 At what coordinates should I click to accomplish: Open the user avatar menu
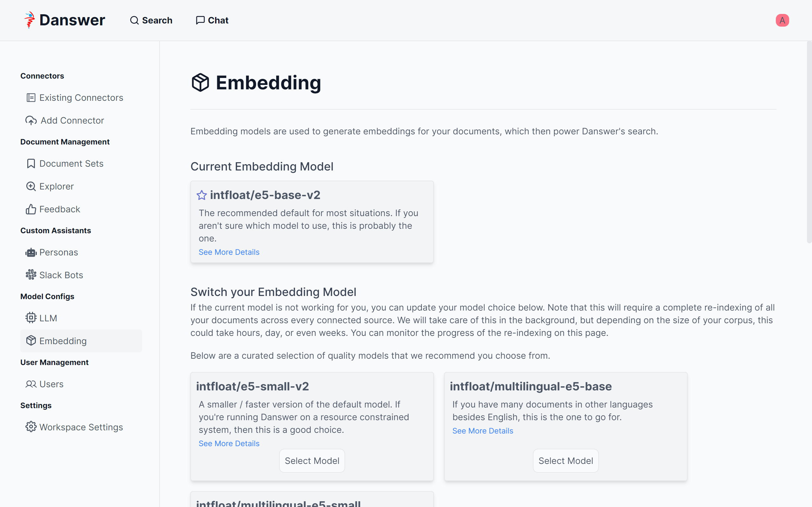tap(782, 21)
